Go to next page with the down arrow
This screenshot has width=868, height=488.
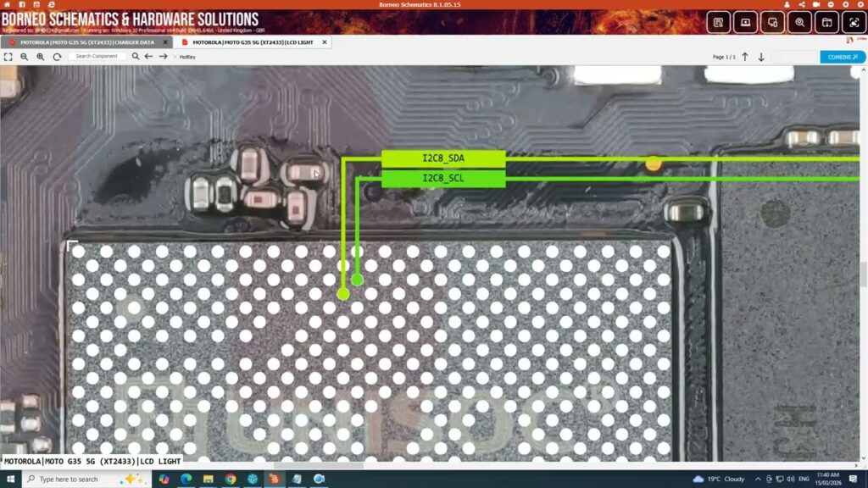tap(761, 57)
